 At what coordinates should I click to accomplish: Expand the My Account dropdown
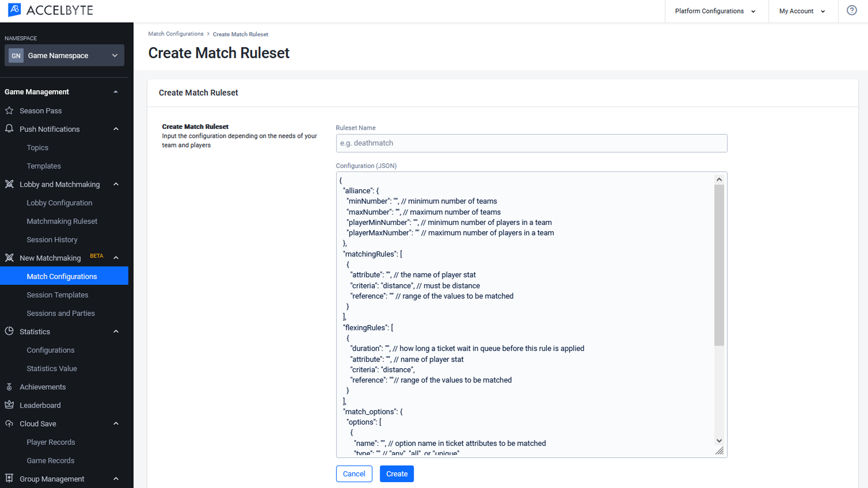coord(804,11)
